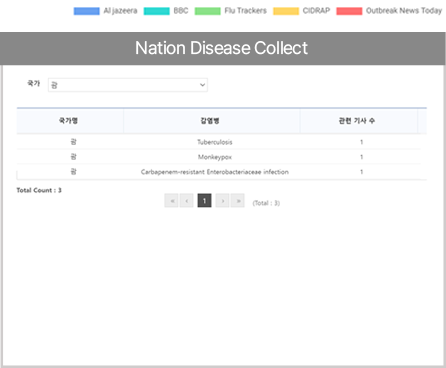Screen dimensions: 446x368
Task: Select page 1 in pagination
Action: (204, 201)
